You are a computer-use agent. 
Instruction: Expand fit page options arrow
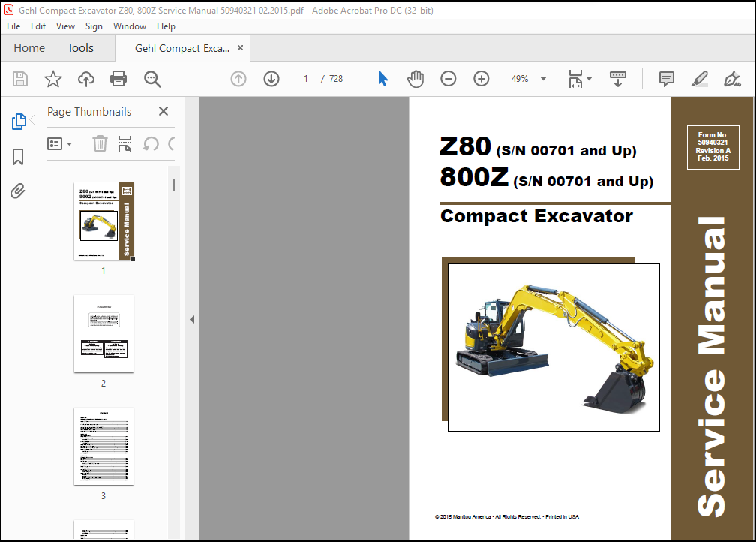point(589,79)
